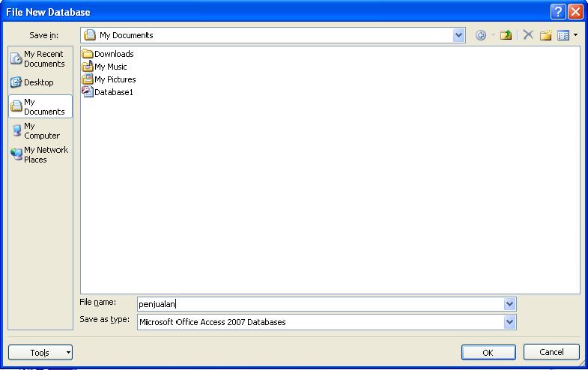Open My Network Places in sidebar

40,154
